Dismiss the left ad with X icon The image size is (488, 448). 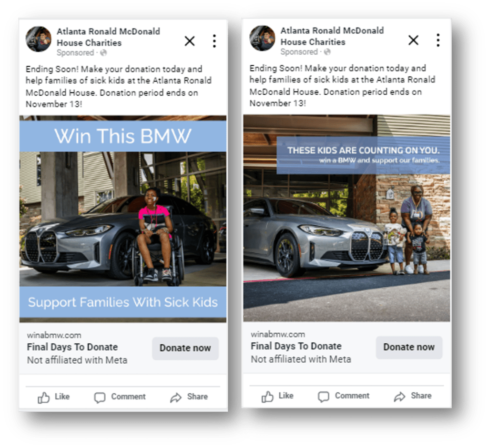point(190,41)
